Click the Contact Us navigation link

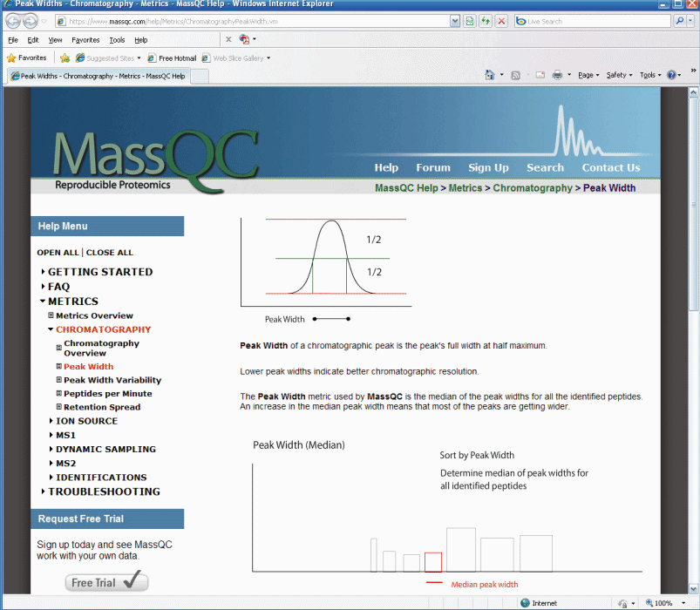[x=611, y=167]
